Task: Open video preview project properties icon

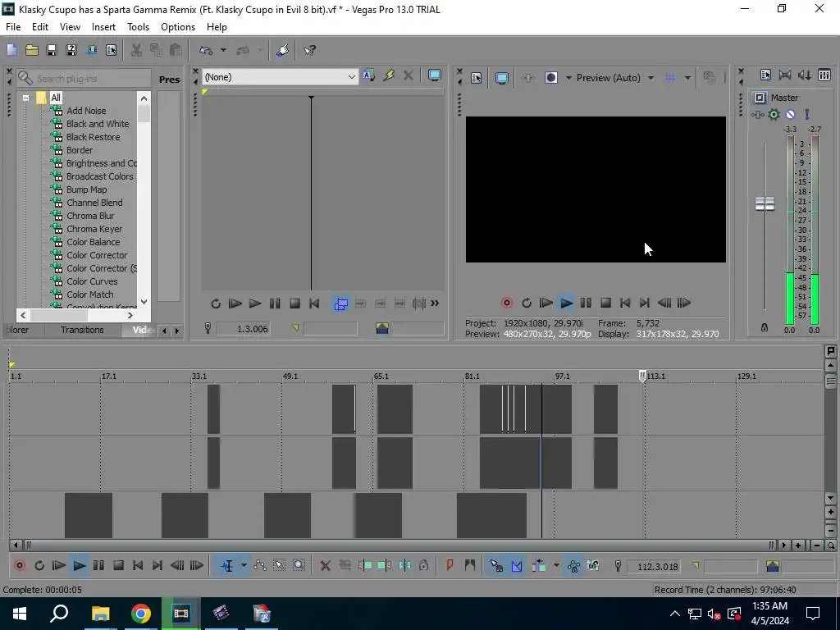Action: click(x=477, y=78)
